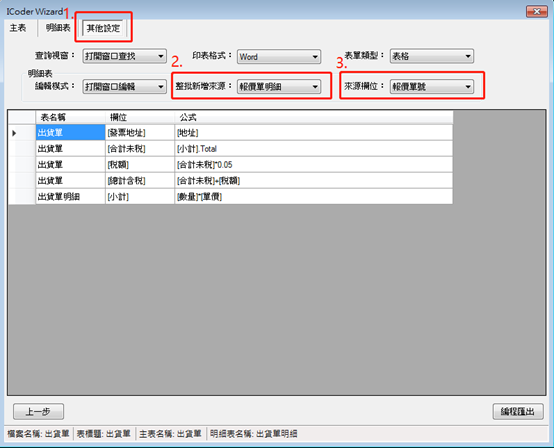Click the 編程匯出 button

(518, 412)
